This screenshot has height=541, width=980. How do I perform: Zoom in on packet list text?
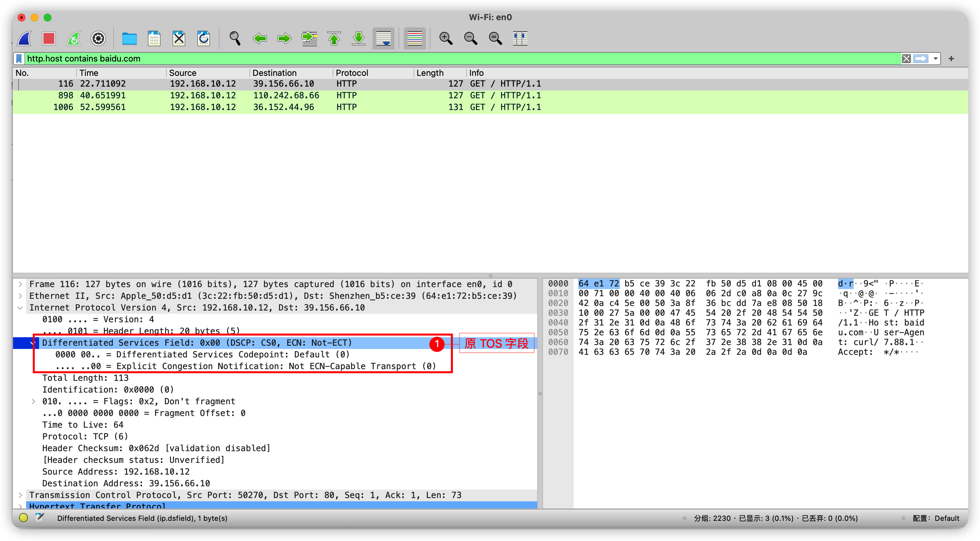tap(445, 38)
